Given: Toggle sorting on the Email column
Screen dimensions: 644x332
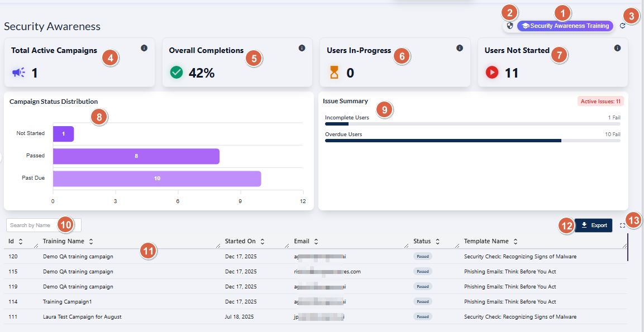Looking at the screenshot, I should [x=316, y=241].
